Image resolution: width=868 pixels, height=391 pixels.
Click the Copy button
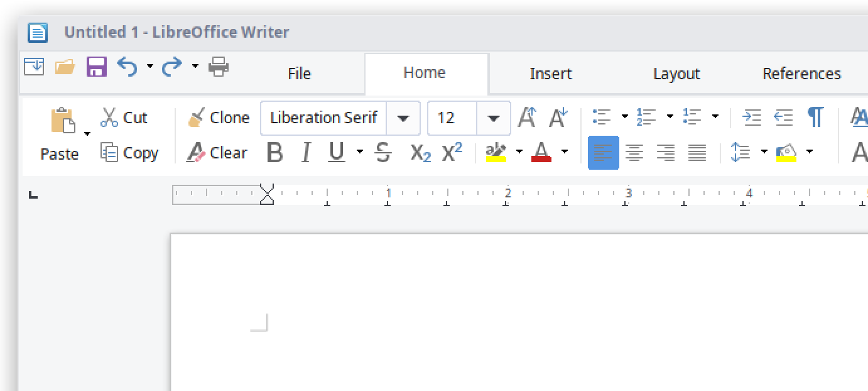(129, 153)
